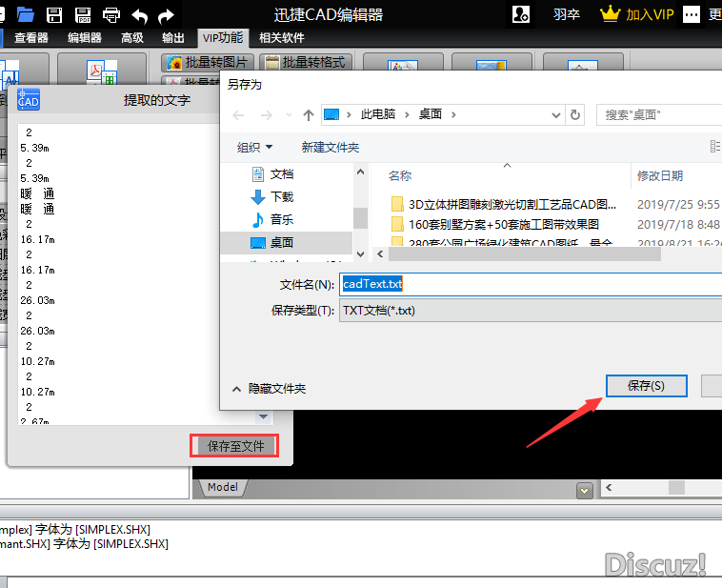Click the open folder icon in title bar
The height and width of the screenshot is (588, 722).
pos(26,14)
